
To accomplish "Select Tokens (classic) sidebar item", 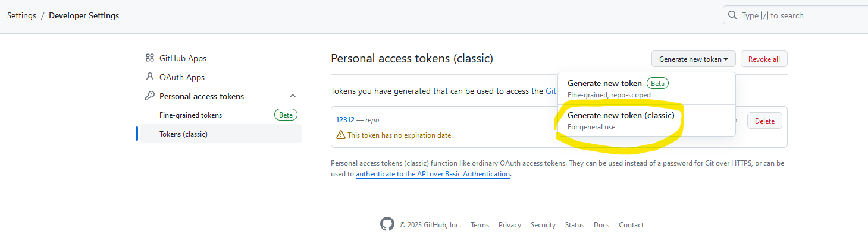I will click(221, 134).
